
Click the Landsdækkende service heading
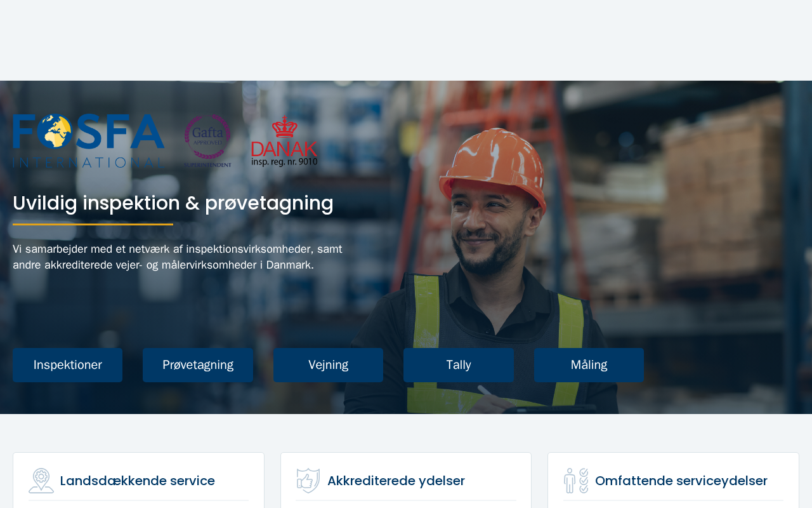click(138, 481)
